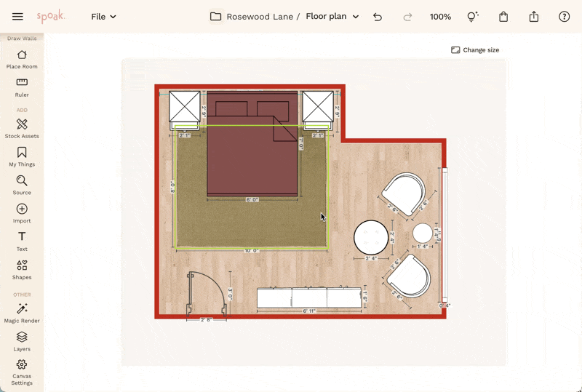The width and height of the screenshot is (582, 392).
Task: Select the right nightstand
Action: click(x=318, y=111)
